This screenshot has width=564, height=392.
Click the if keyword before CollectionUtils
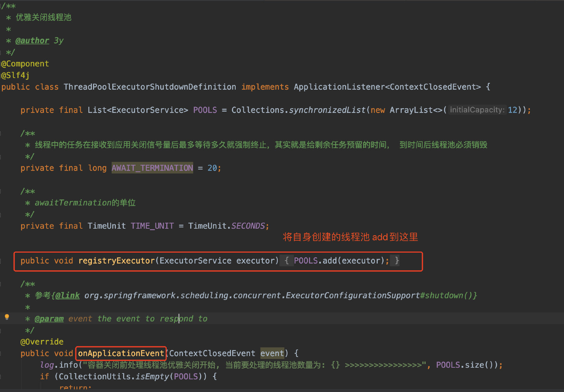pos(44,376)
